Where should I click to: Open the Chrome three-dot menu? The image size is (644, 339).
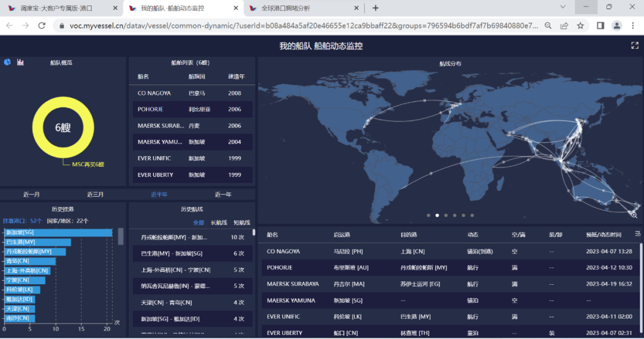click(633, 26)
